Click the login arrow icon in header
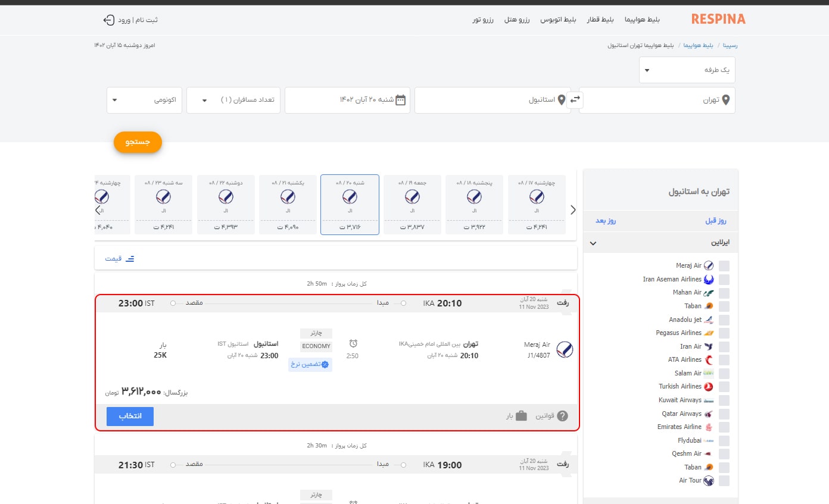 coord(108,20)
